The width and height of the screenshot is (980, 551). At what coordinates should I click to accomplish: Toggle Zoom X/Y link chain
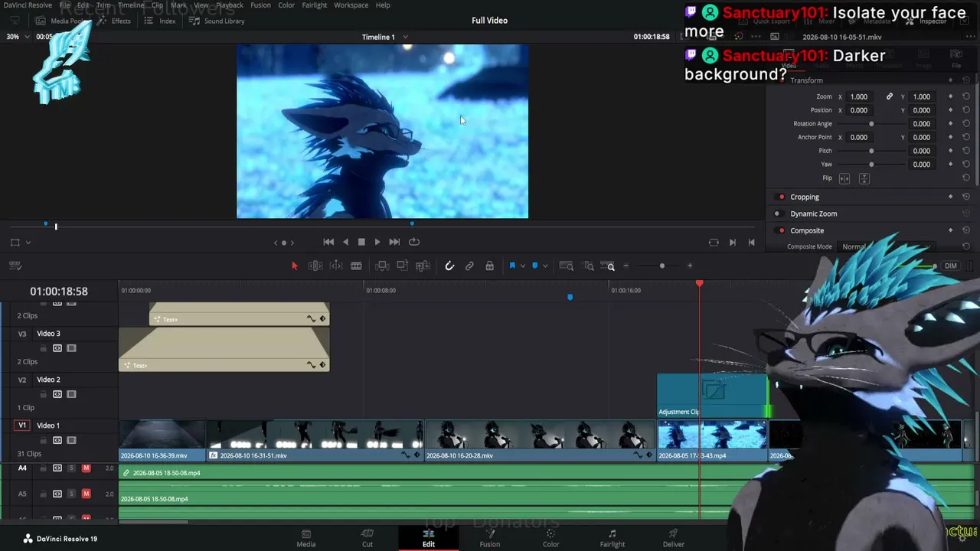(x=890, y=97)
